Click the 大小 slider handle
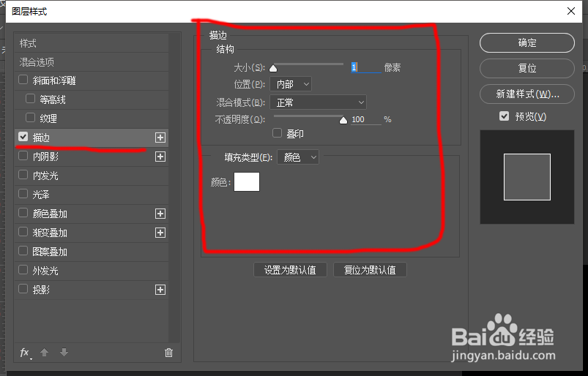 click(x=273, y=69)
